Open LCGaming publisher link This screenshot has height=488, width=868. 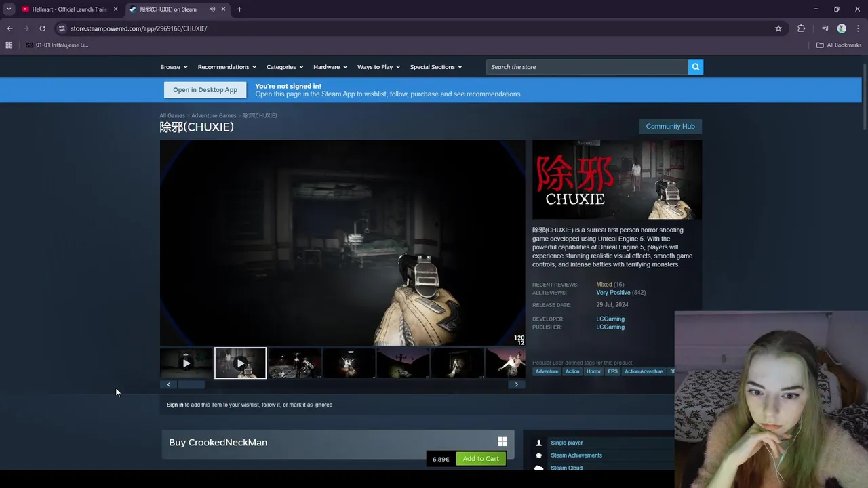[610, 327]
